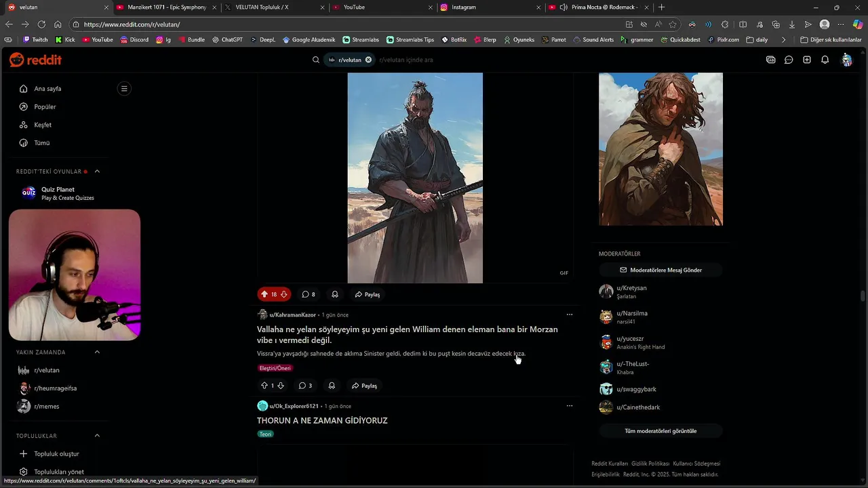Switch to the Prima Nocta @ Rodemack tab

[x=603, y=7]
